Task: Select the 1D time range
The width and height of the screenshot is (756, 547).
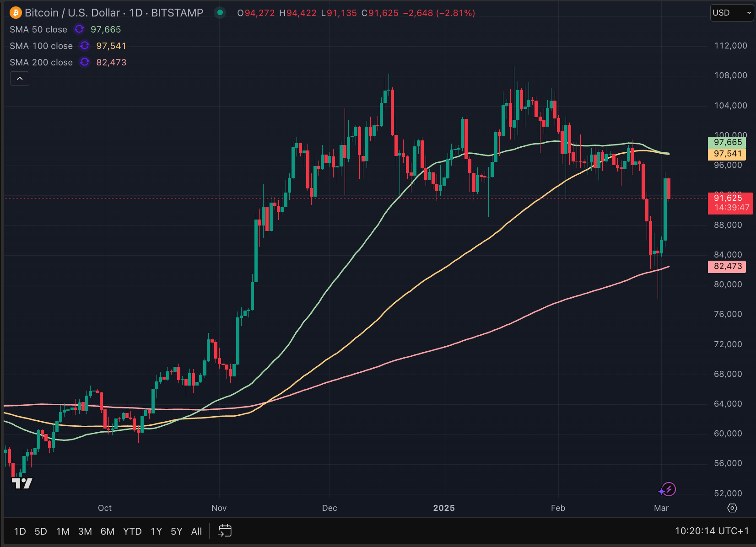Action: coord(20,531)
